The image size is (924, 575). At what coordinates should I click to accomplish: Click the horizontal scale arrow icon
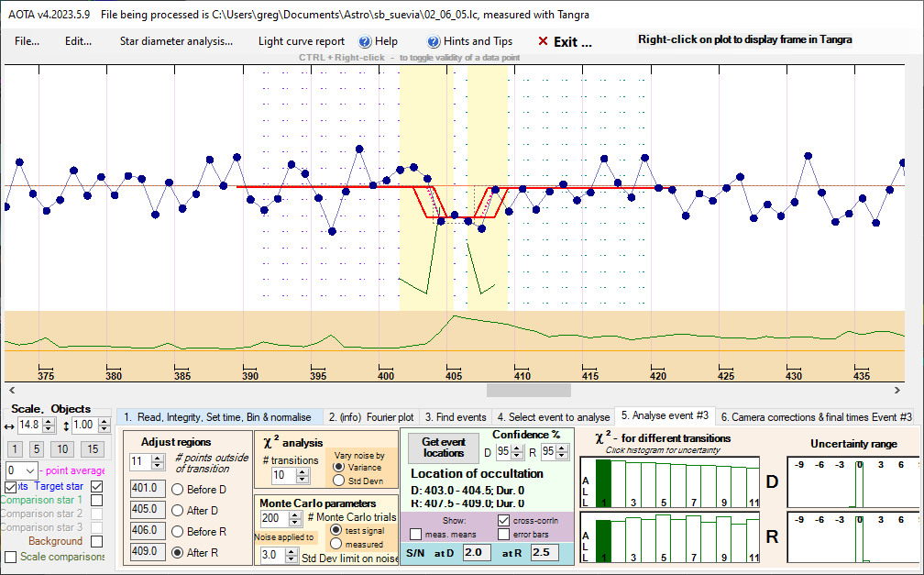point(9,426)
